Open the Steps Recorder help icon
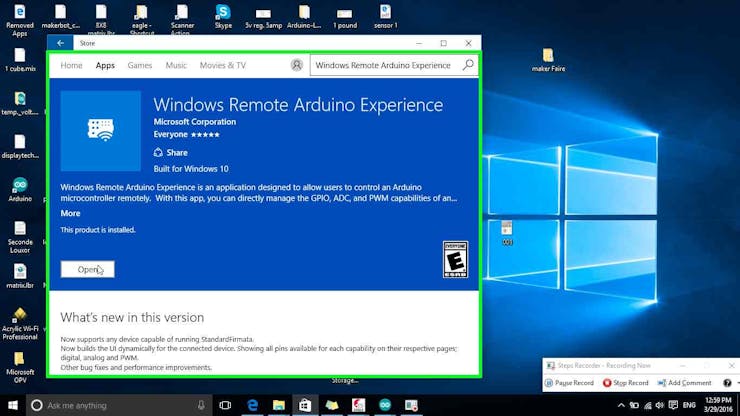 [727, 383]
